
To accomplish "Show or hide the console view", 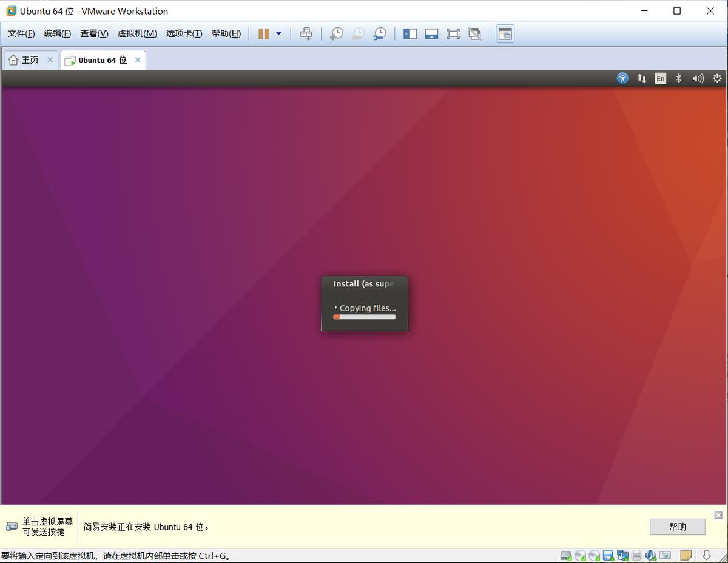I will click(x=505, y=33).
